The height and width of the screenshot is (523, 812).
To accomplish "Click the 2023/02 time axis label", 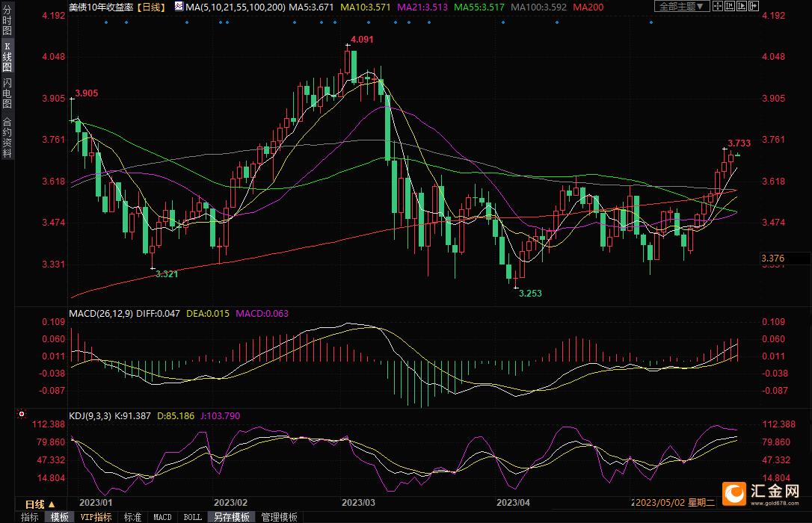I will pyautogui.click(x=230, y=503).
